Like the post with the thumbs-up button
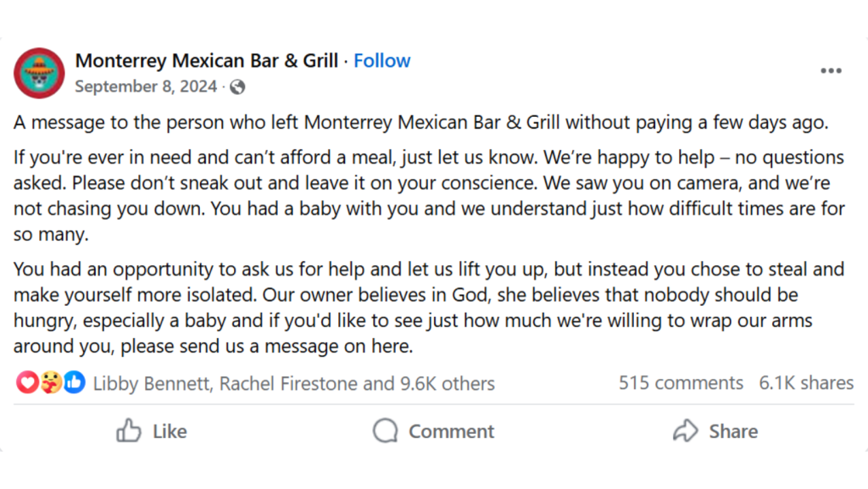 [x=151, y=431]
